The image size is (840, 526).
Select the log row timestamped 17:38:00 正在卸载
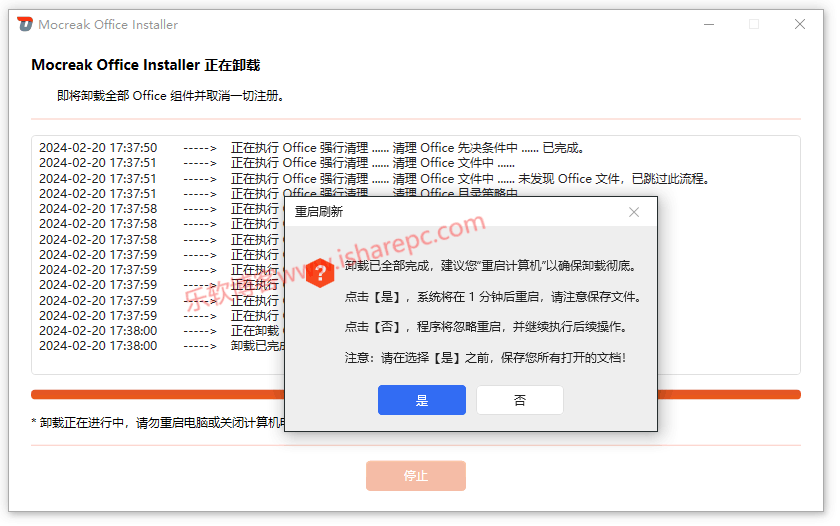tap(161, 331)
